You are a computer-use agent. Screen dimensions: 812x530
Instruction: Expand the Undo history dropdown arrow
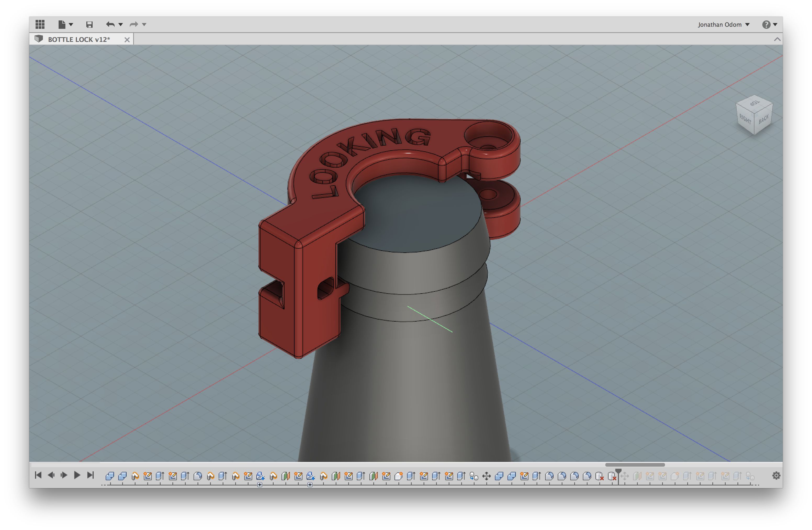120,25
